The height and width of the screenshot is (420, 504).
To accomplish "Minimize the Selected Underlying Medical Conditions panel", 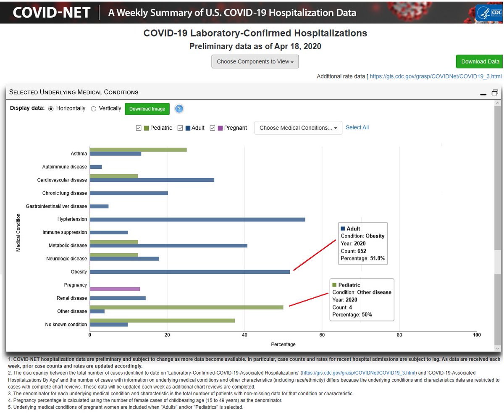I will [x=483, y=94].
